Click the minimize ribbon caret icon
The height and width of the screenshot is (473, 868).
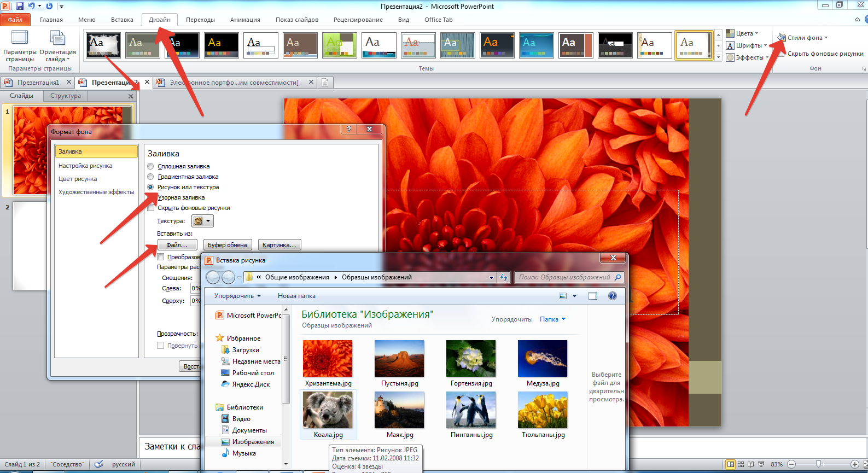pyautogui.click(x=857, y=20)
